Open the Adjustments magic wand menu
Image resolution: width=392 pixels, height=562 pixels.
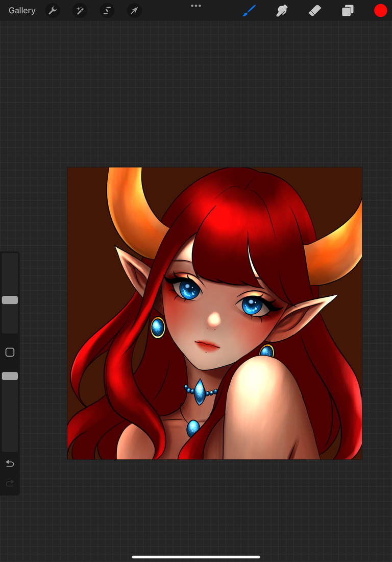click(x=80, y=10)
